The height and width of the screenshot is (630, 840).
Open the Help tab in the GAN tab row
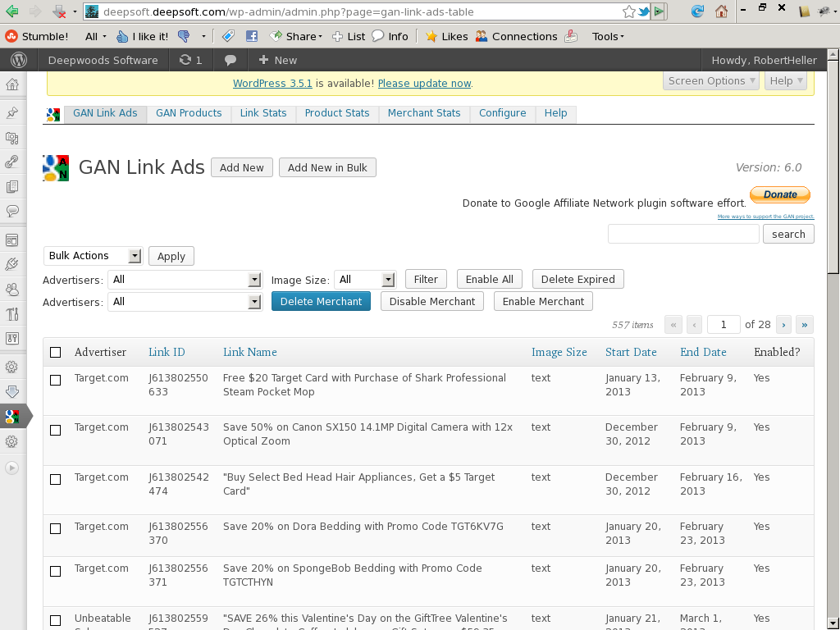555,113
